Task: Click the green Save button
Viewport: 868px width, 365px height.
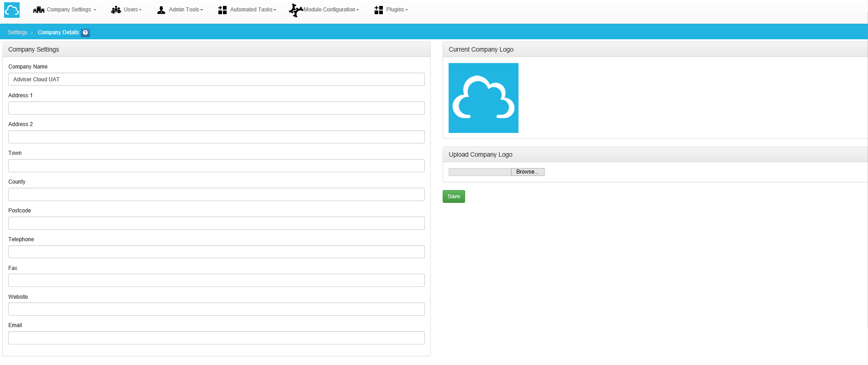Action: [454, 196]
